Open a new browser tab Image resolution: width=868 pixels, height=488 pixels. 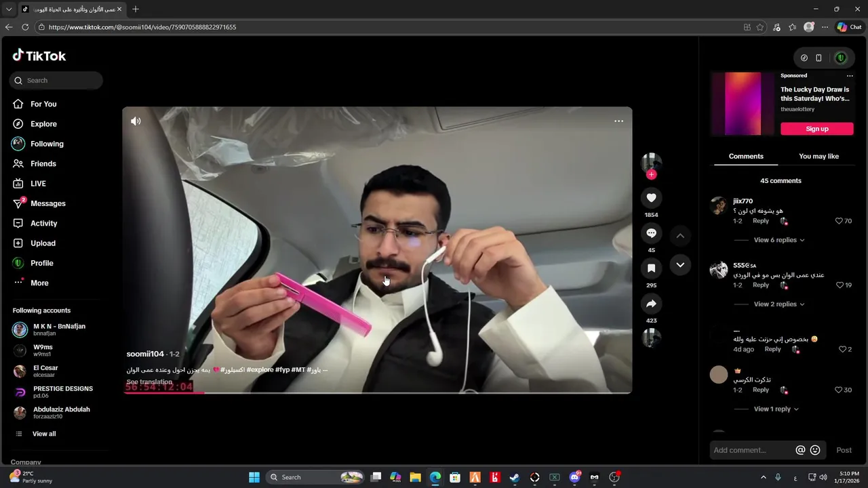(136, 9)
